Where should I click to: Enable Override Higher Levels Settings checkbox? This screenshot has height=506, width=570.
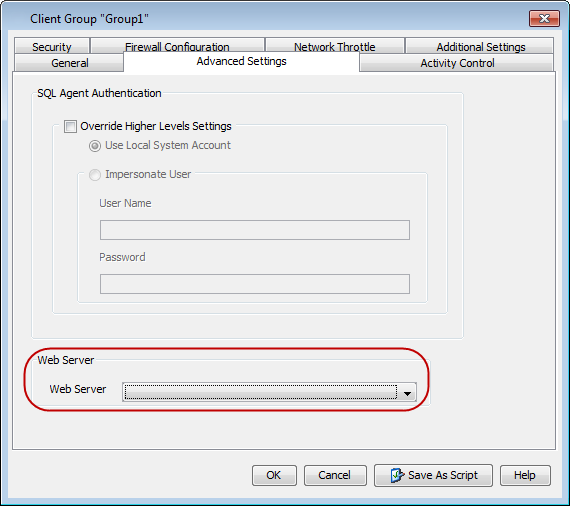click(x=70, y=126)
